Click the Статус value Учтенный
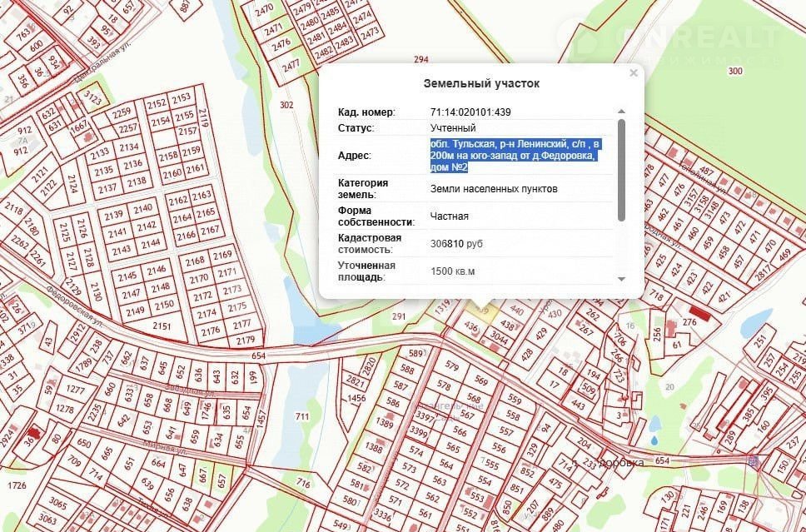 (x=453, y=128)
